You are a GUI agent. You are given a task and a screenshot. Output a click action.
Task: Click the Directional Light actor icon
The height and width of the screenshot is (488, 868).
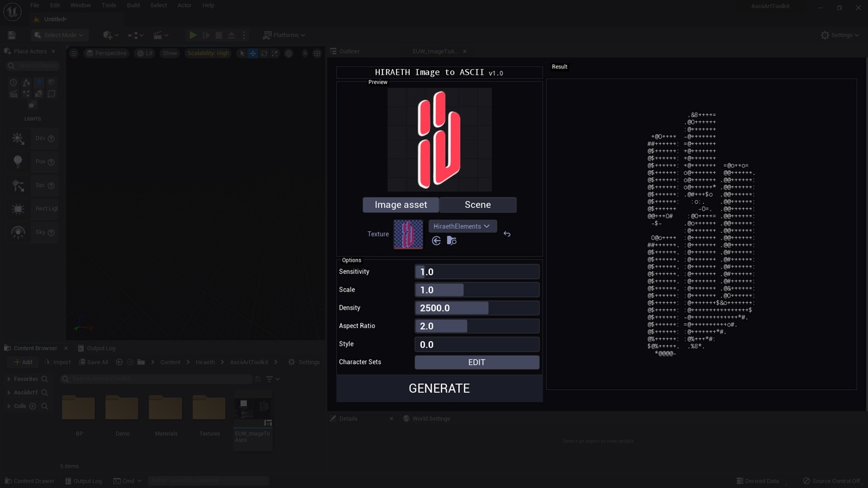[18, 138]
